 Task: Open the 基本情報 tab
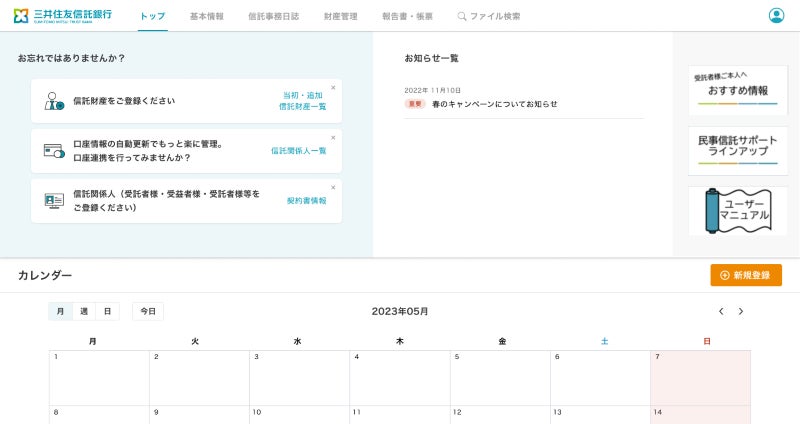pyautogui.click(x=207, y=16)
